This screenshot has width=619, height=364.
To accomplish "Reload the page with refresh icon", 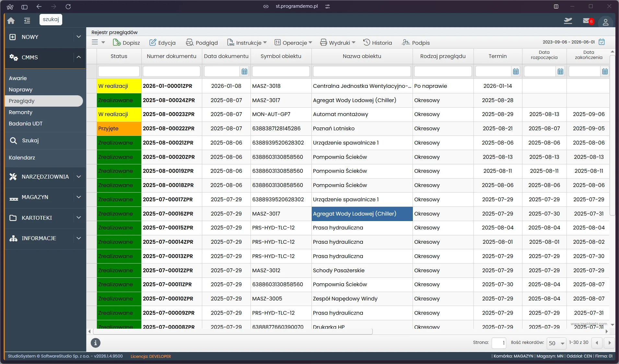I will (x=68, y=6).
